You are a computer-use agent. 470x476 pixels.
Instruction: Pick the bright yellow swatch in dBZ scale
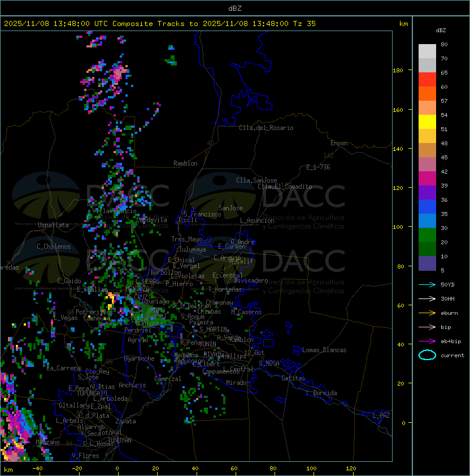pos(427,122)
